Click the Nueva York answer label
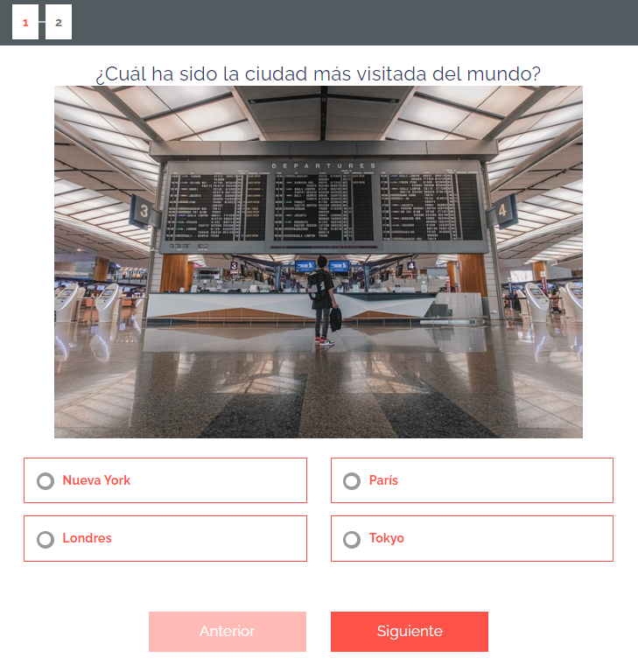Image resolution: width=638 pixels, height=672 pixels. coord(96,480)
